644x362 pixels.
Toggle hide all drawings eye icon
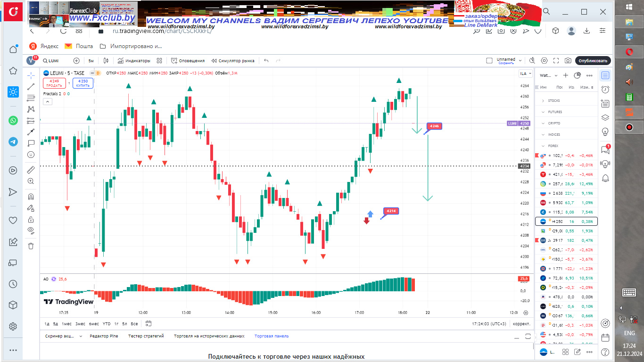[31, 230]
